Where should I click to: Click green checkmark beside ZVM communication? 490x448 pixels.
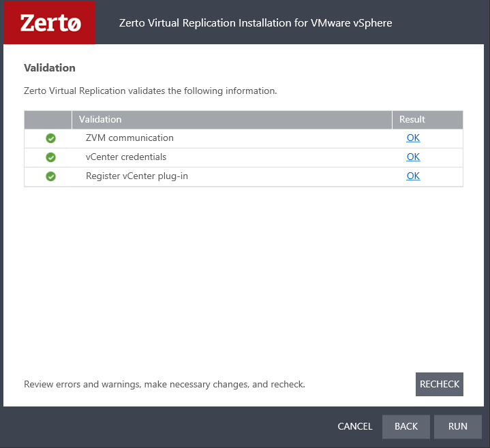[50, 138]
